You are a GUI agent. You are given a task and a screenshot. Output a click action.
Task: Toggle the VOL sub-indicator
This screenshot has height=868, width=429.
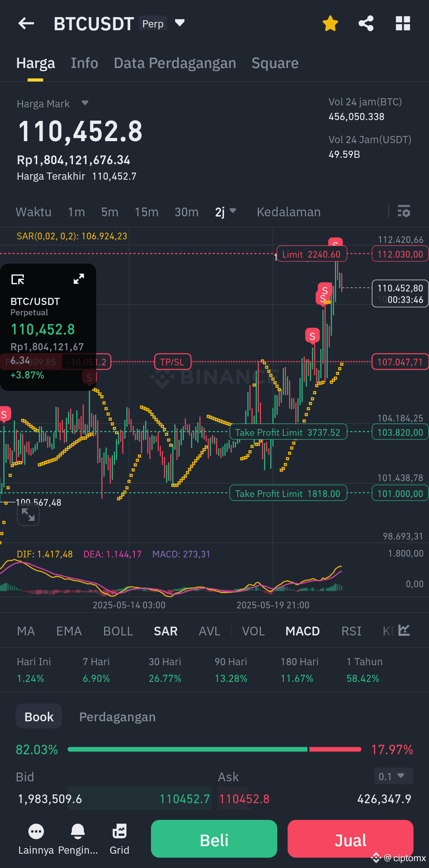pos(253,631)
